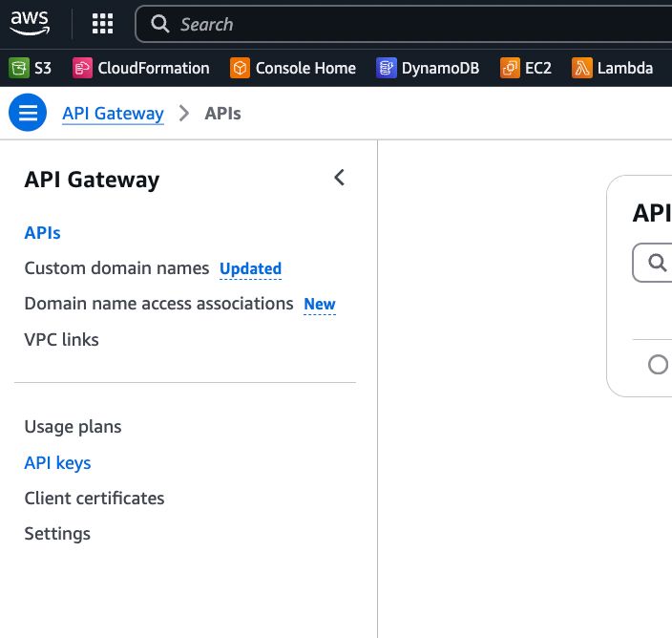This screenshot has width=672, height=638.
Task: Open Client certificates page
Action: click(94, 499)
